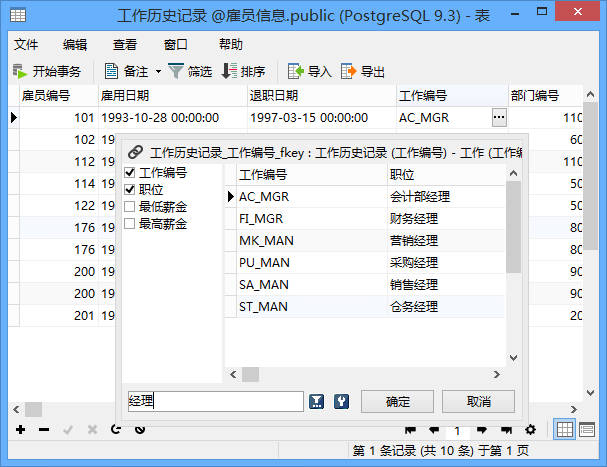
Task: Select the FI_MGR row in the popup
Action: click(365, 219)
